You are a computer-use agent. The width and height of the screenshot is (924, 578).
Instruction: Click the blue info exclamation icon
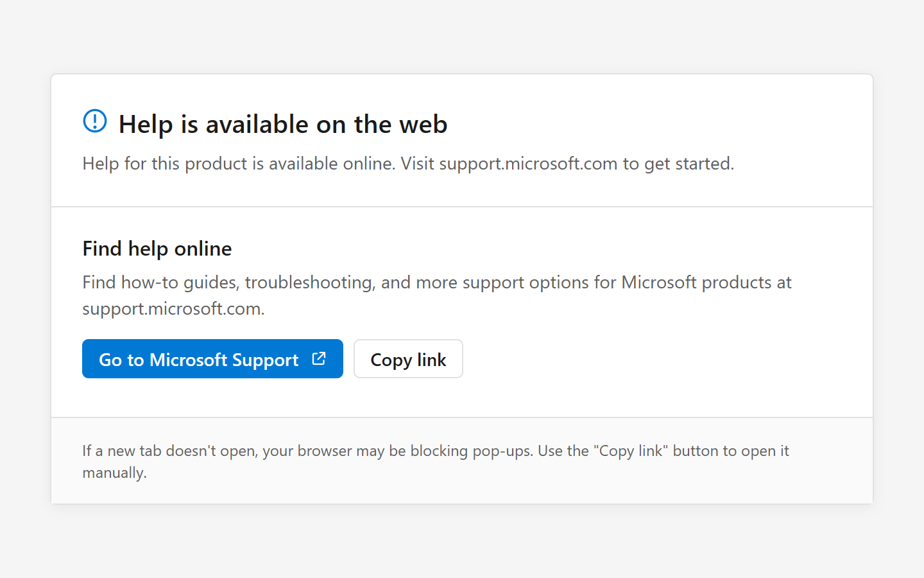point(95,121)
